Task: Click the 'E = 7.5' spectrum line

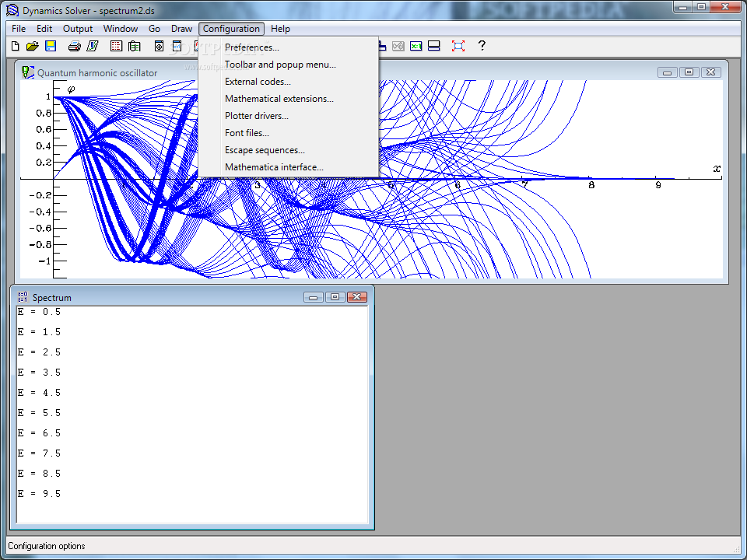Action: (x=39, y=453)
